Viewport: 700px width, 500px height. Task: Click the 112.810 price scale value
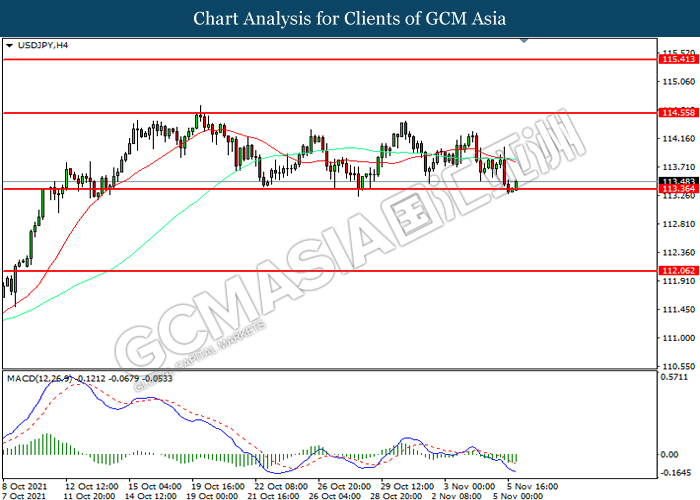[679, 224]
